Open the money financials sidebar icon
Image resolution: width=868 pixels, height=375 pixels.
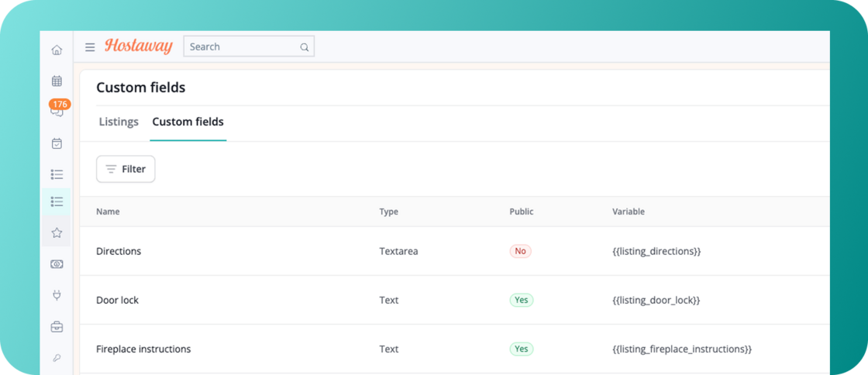point(57,264)
